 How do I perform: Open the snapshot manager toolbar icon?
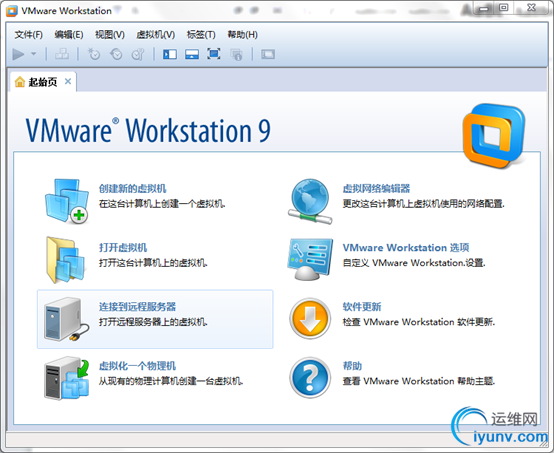pos(138,54)
